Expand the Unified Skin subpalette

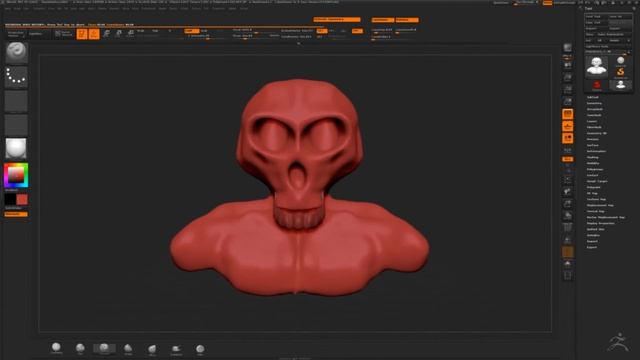(x=596, y=229)
